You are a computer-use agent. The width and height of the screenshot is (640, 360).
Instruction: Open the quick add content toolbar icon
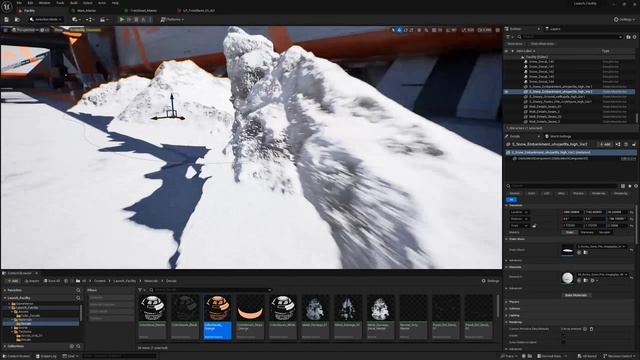[76, 19]
